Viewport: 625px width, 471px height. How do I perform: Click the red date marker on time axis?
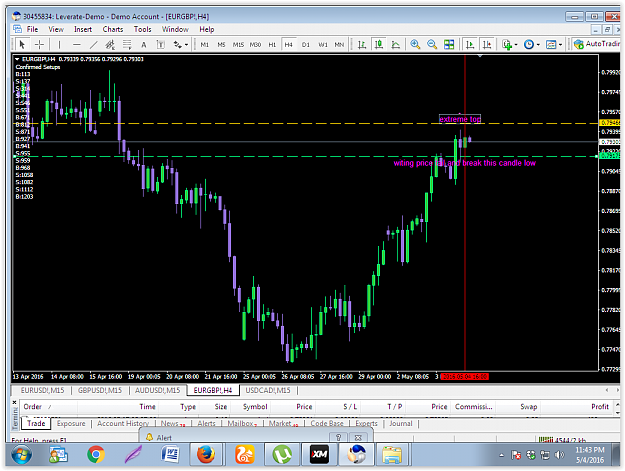click(464, 377)
